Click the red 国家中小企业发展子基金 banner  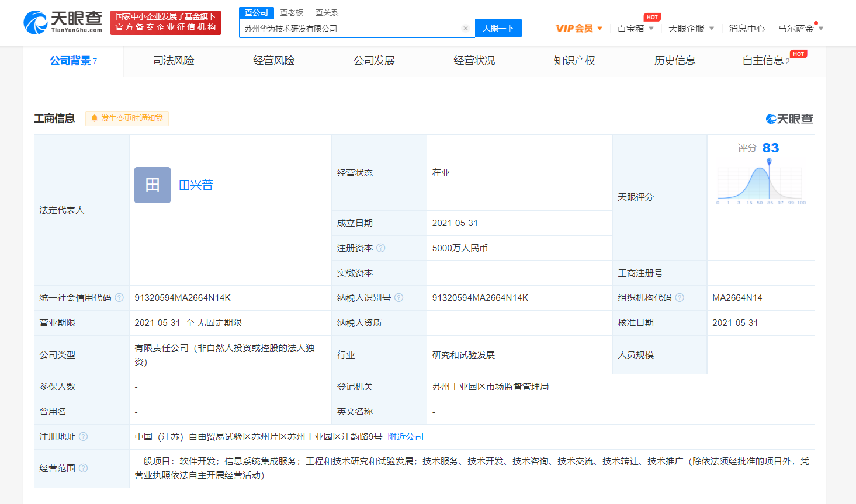pos(165,22)
